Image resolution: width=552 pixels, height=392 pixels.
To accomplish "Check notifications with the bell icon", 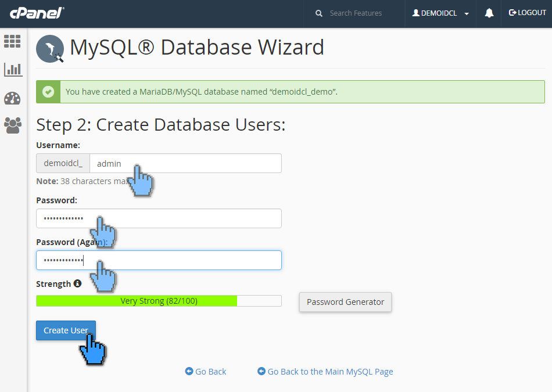I will [489, 12].
